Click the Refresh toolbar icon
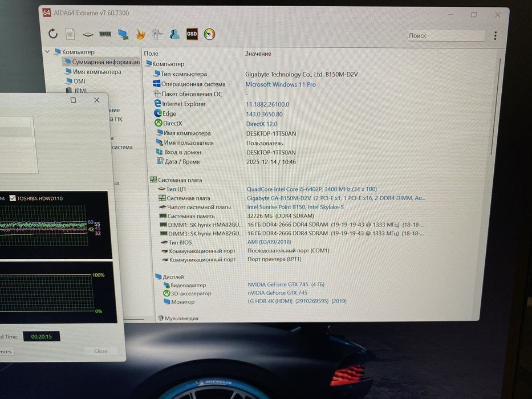Screen dimensions: 532x399 coord(52,34)
